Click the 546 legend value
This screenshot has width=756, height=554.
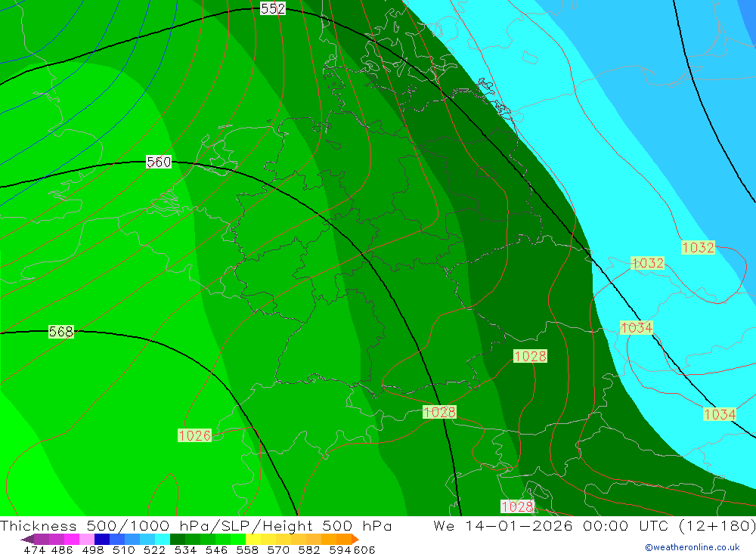(216, 549)
